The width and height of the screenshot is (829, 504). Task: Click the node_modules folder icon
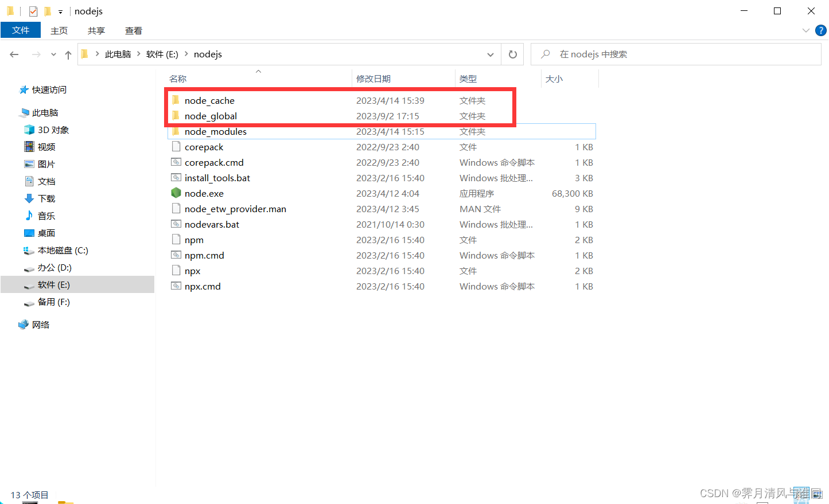point(176,131)
